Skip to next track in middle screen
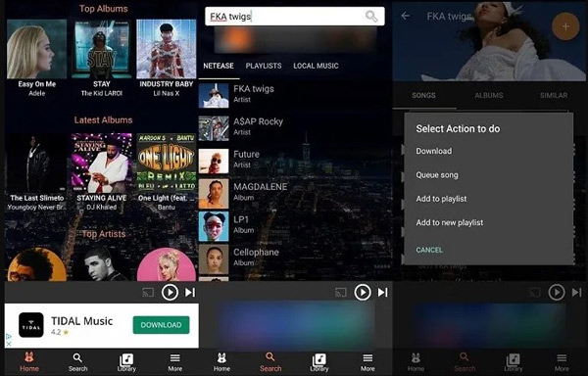This screenshot has height=376, width=588. (x=383, y=292)
